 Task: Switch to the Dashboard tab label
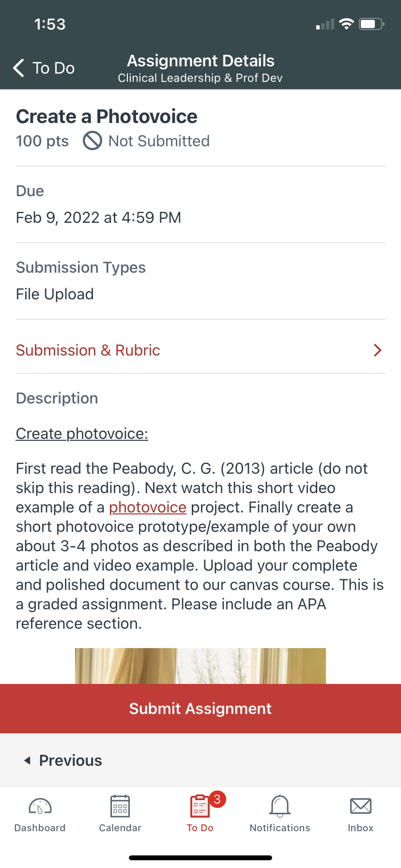(x=40, y=828)
